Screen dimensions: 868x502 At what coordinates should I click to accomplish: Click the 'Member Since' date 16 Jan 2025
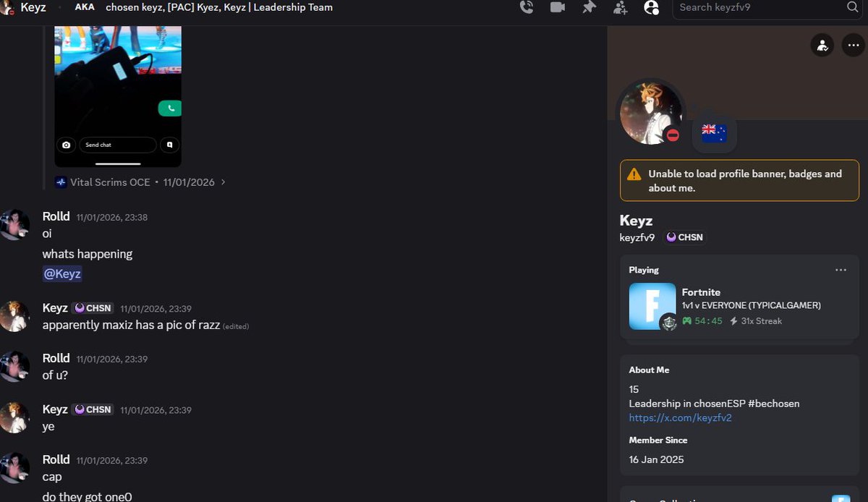click(656, 459)
